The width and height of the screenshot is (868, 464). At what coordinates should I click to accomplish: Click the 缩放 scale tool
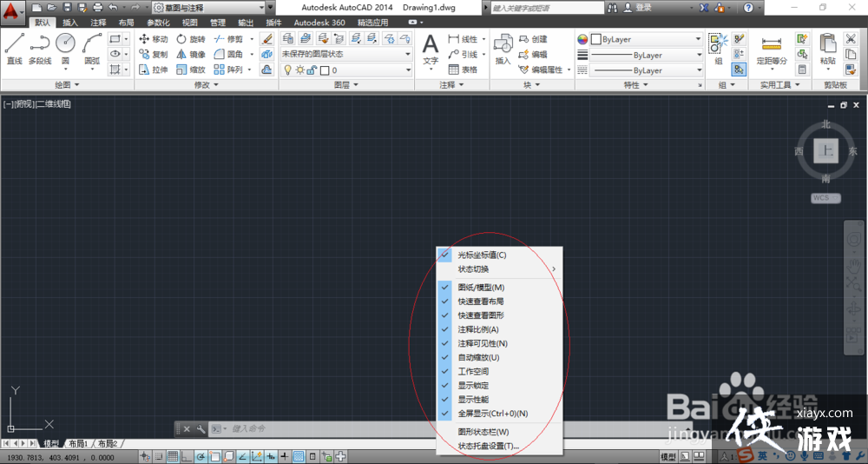[191, 70]
